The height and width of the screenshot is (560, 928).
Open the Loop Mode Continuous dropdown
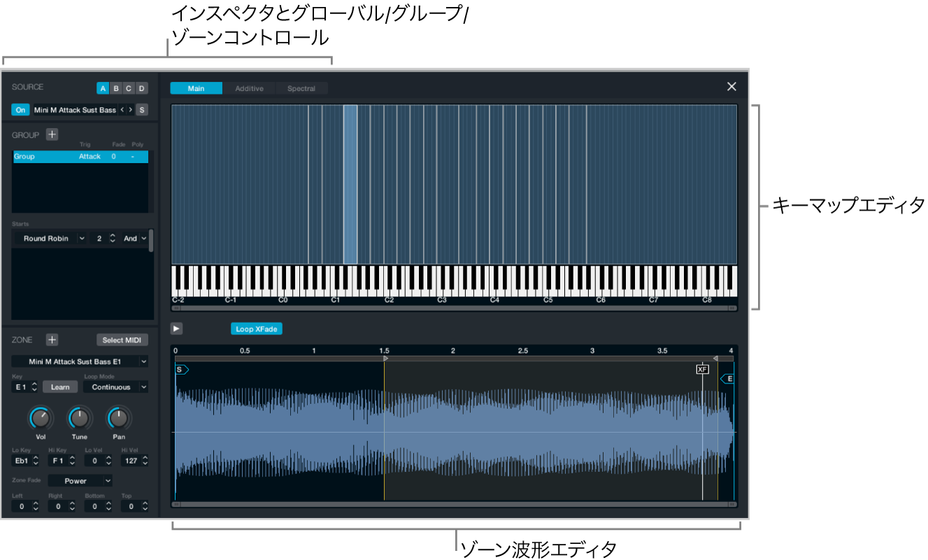[x=115, y=387]
